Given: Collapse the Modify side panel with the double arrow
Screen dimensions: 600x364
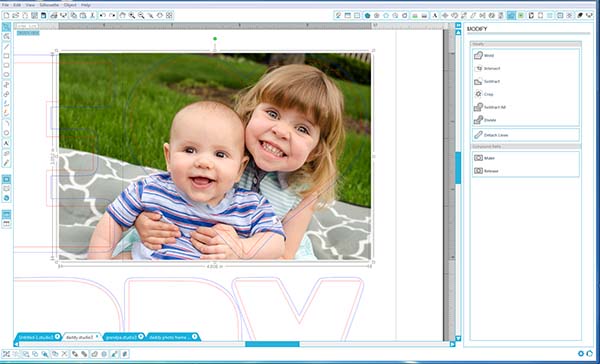Looking at the screenshot, I should tap(458, 26).
